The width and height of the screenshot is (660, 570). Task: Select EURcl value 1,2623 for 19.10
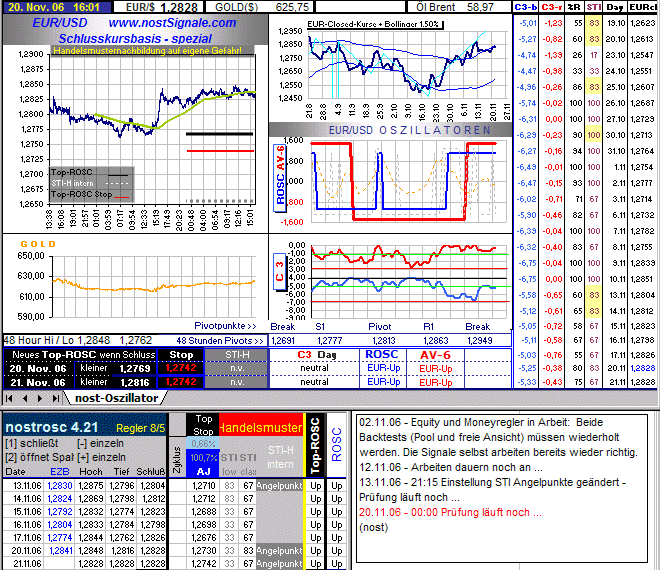pos(642,23)
